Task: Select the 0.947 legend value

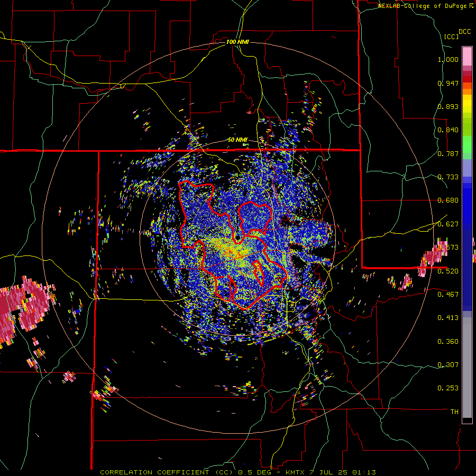Action: [448, 83]
